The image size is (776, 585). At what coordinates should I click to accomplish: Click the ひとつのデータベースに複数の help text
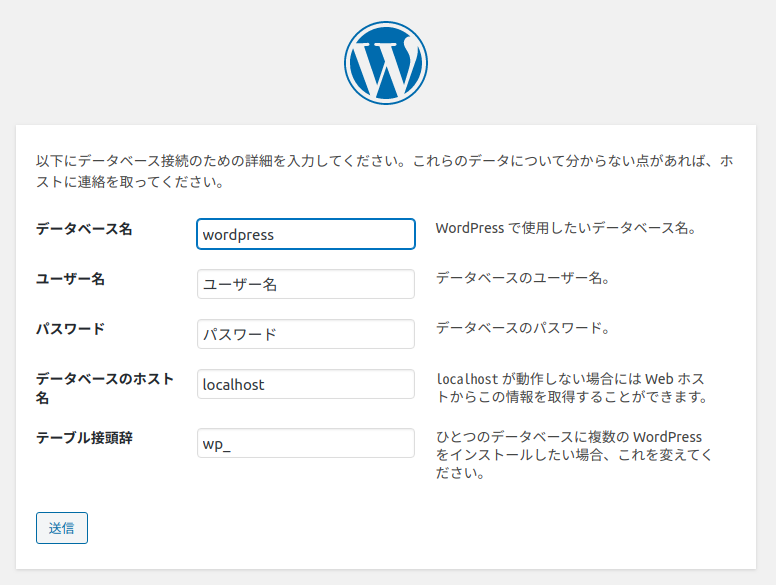574,455
